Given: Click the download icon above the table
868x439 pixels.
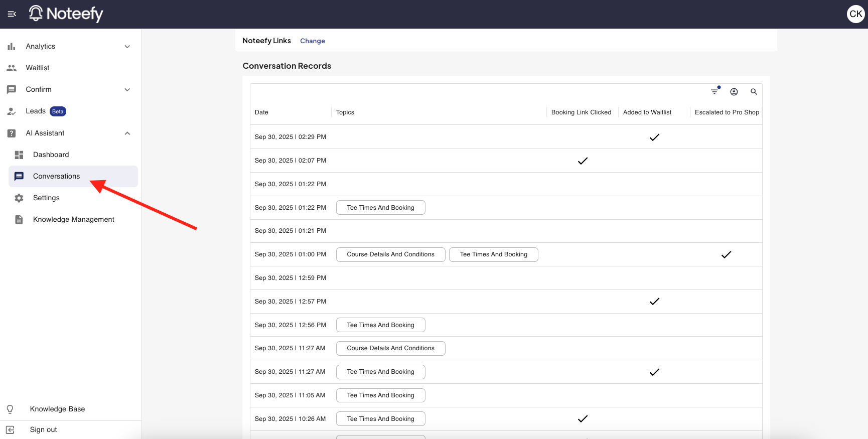Looking at the screenshot, I should tap(734, 92).
